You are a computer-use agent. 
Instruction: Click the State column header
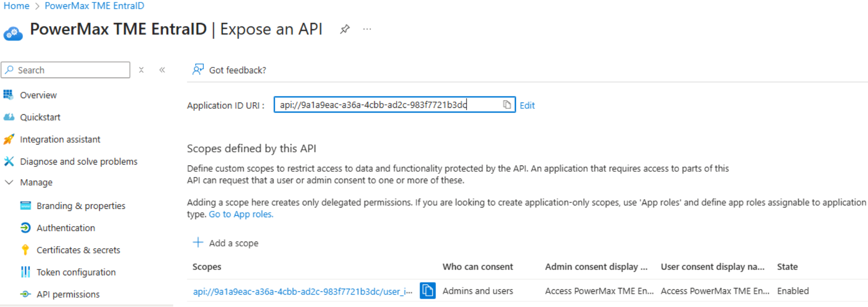787,267
